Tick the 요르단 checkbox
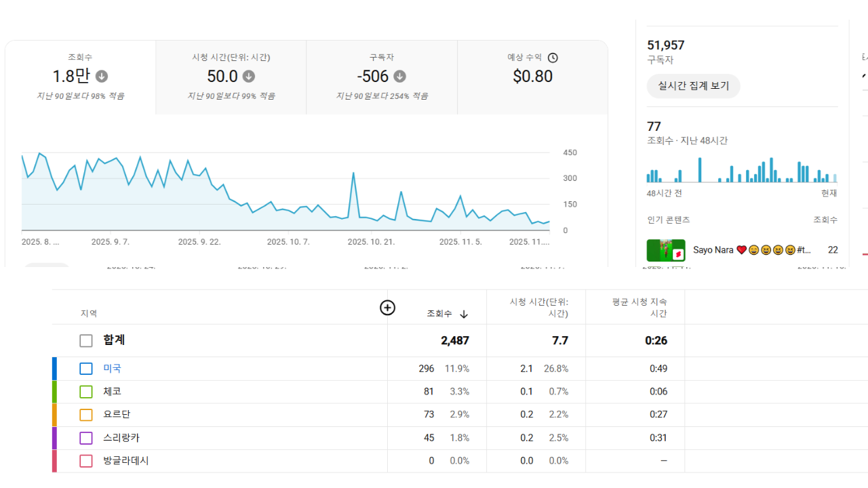Screen dimensions: 868x488 [86, 415]
